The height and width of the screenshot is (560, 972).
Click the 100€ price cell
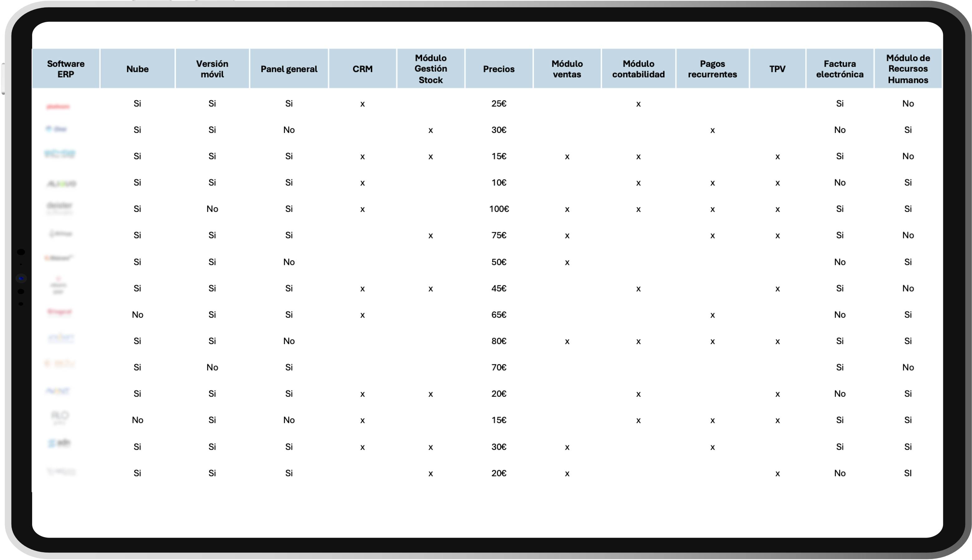tap(499, 209)
